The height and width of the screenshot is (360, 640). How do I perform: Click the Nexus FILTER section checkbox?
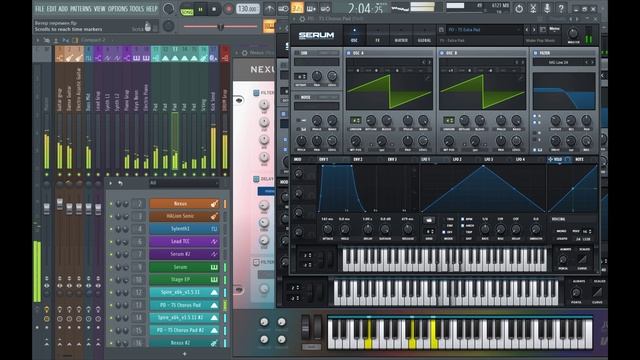(256, 93)
